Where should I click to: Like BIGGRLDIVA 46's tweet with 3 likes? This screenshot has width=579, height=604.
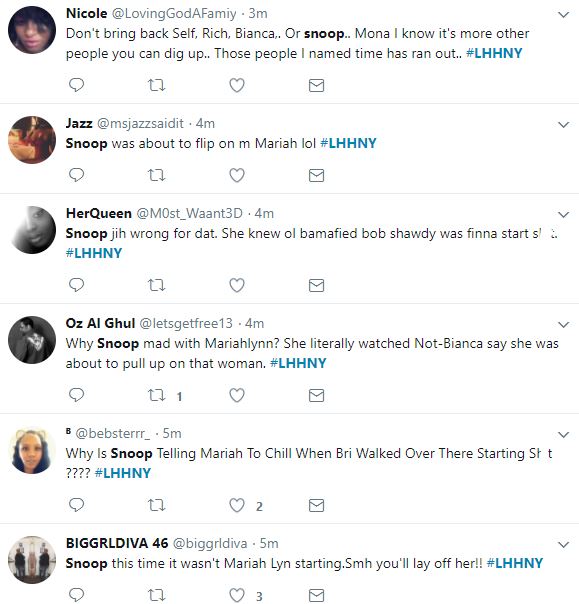click(x=237, y=595)
